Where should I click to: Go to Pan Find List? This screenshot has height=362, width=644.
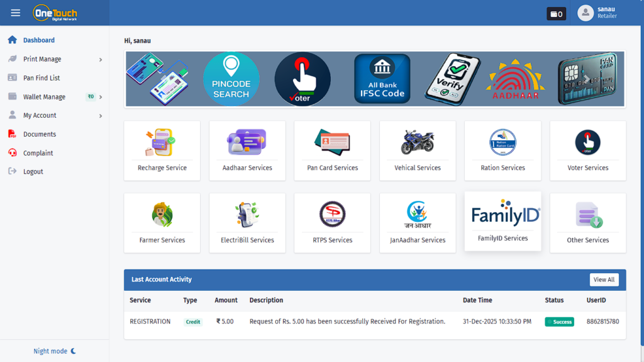point(42,78)
